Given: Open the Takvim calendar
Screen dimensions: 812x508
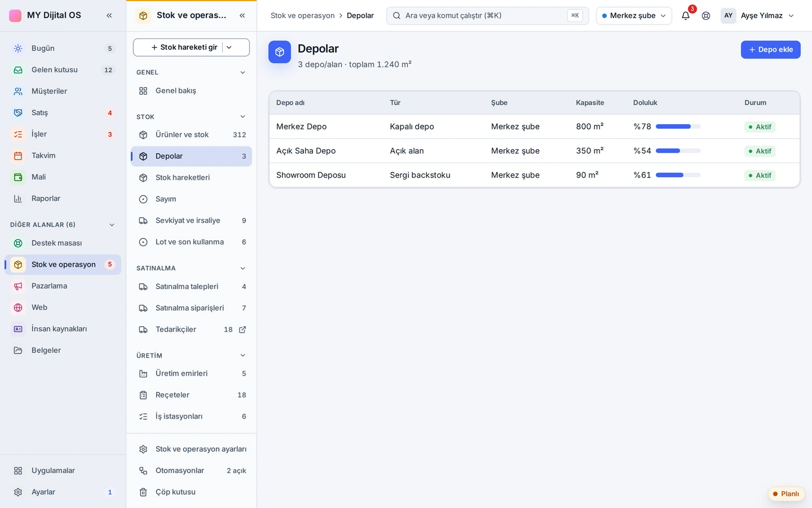Looking at the screenshot, I should pyautogui.click(x=63, y=156).
